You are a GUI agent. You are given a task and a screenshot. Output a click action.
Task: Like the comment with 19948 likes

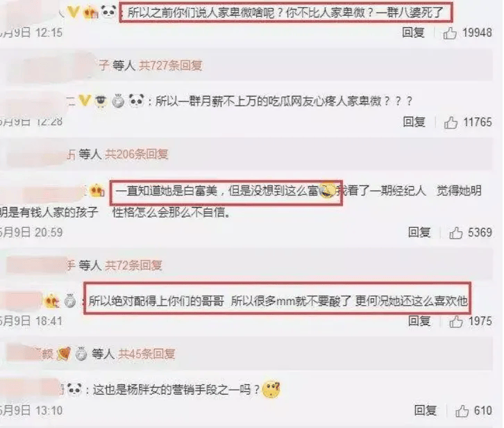coord(450,33)
